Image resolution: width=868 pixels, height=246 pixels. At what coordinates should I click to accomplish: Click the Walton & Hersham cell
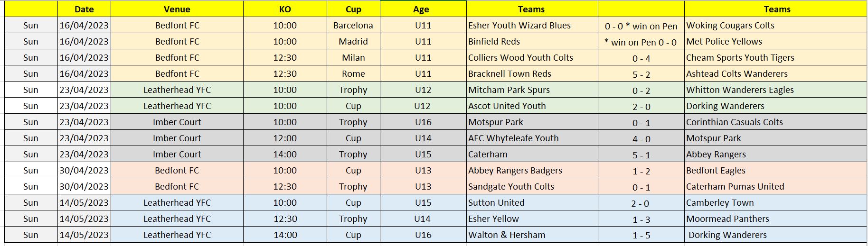[532, 235]
